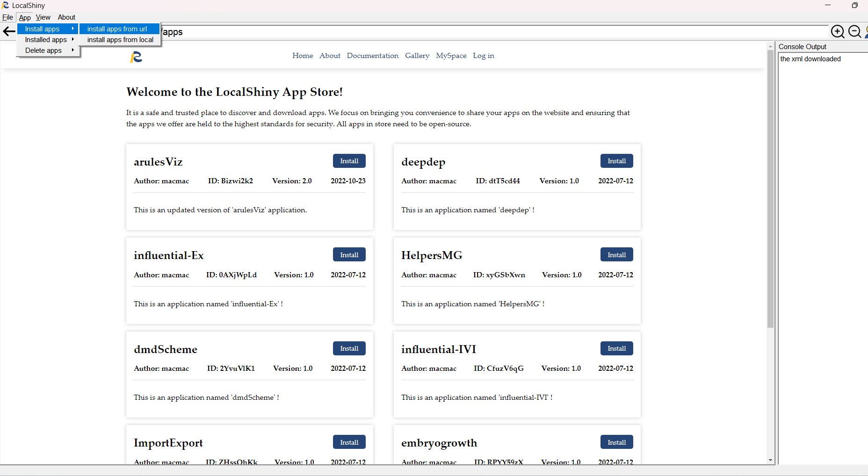Install the ImportExport app
The width and height of the screenshot is (868, 476).
[349, 442]
